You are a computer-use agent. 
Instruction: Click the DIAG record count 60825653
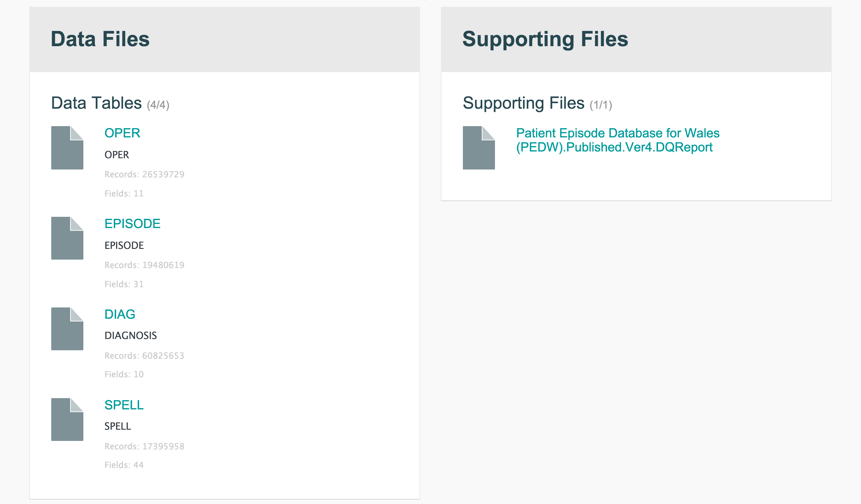pyautogui.click(x=144, y=356)
